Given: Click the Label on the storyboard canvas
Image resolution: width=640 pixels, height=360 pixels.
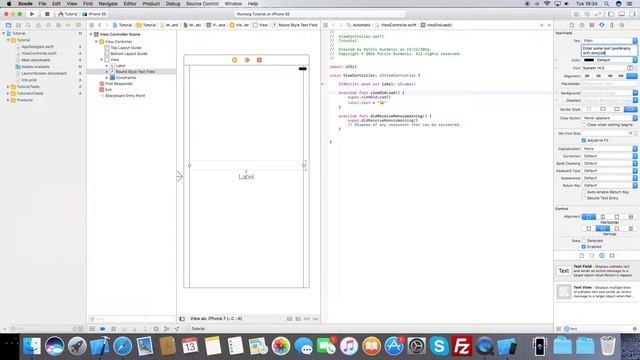Looking at the screenshot, I should pos(246,177).
